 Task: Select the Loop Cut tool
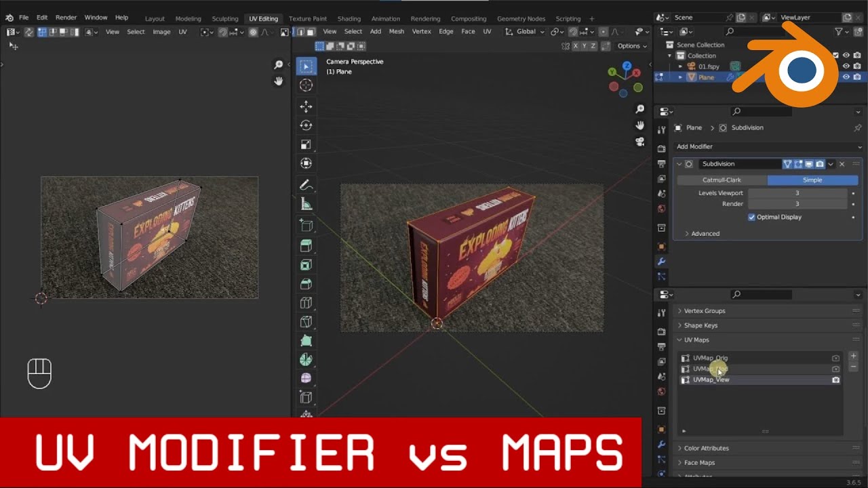click(306, 303)
